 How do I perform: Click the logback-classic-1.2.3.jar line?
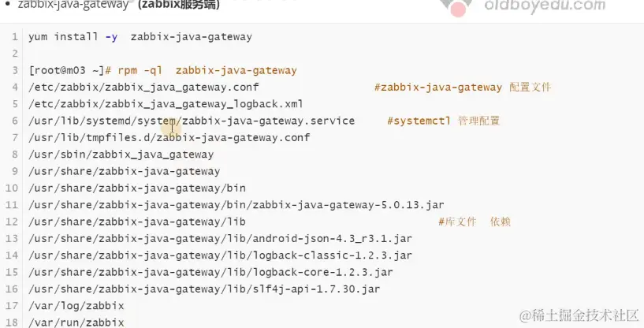pyautogui.click(x=220, y=255)
